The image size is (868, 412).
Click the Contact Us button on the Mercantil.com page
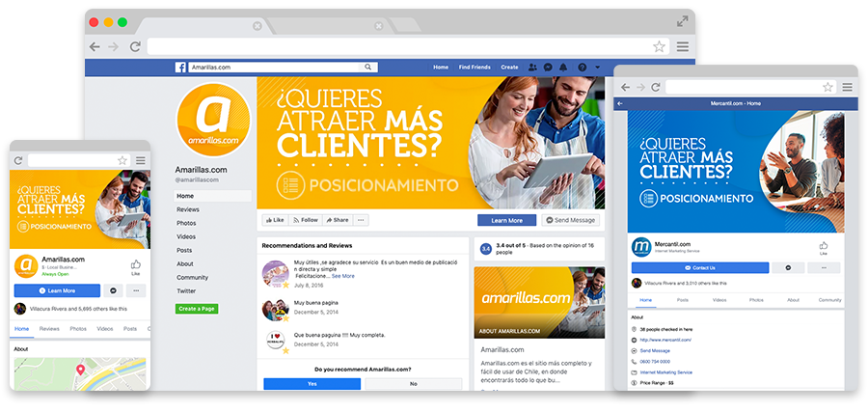point(700,268)
